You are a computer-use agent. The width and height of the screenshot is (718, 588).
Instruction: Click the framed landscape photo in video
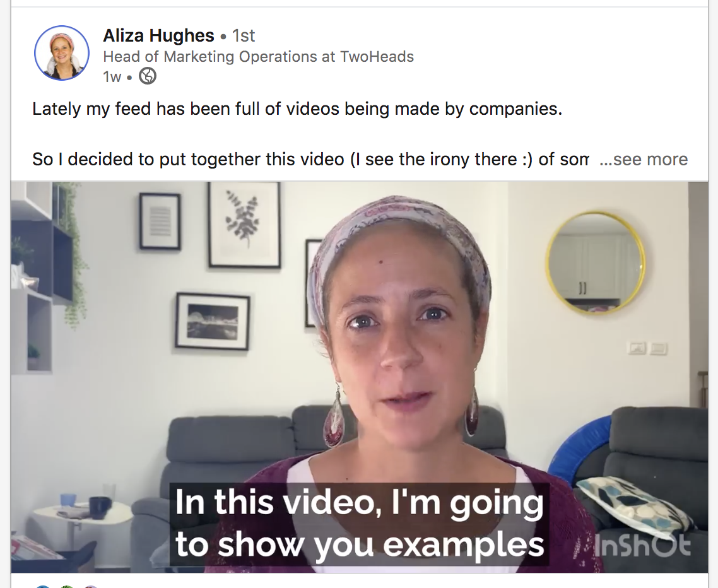tap(213, 320)
